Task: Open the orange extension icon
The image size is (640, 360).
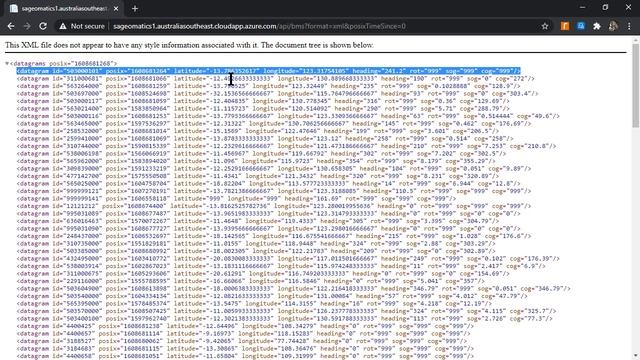Action: [565, 26]
